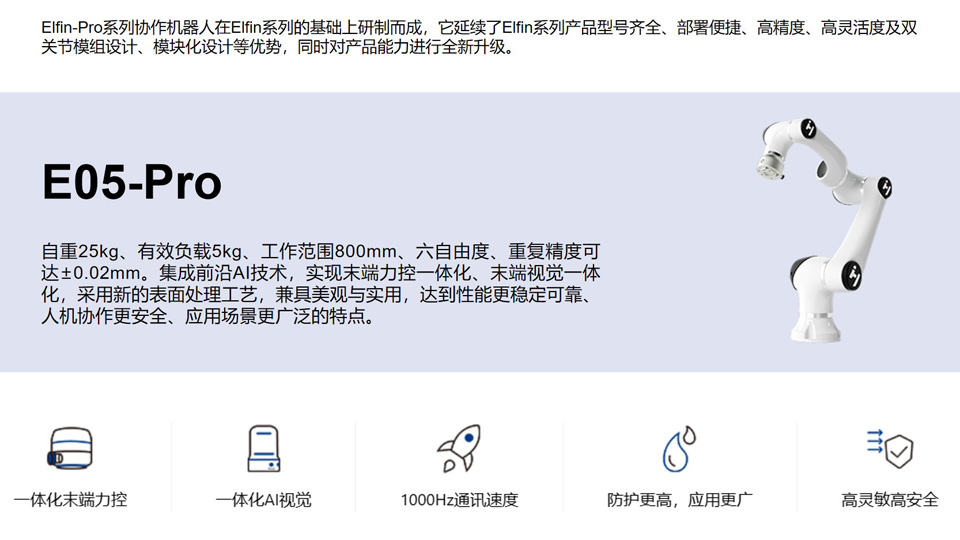Click the E05-Pro product heading
This screenshot has height=540, width=960.
[131, 183]
